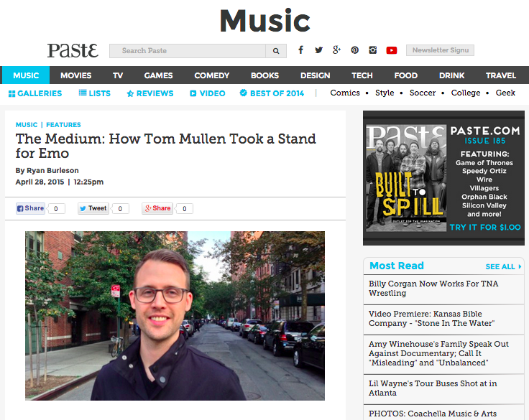This screenshot has height=420, width=529.
Task: Expand Most Read with See All
Action: click(503, 266)
